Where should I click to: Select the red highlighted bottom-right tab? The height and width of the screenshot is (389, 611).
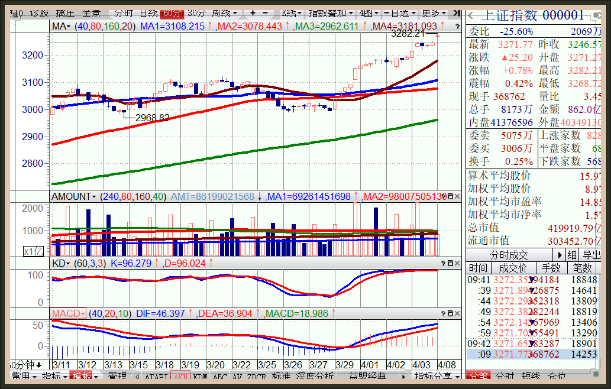(478, 376)
